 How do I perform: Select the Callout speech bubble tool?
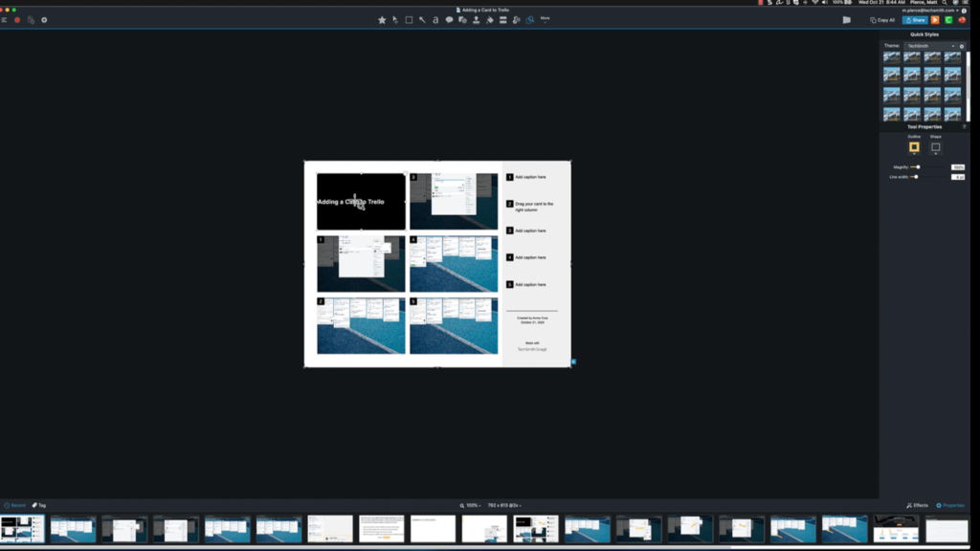[x=450, y=20]
